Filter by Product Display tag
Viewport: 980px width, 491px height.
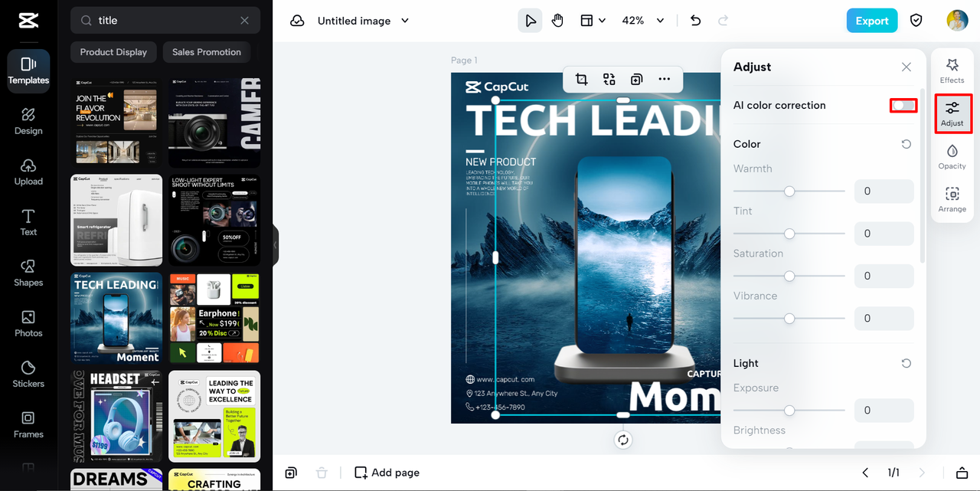pyautogui.click(x=113, y=52)
